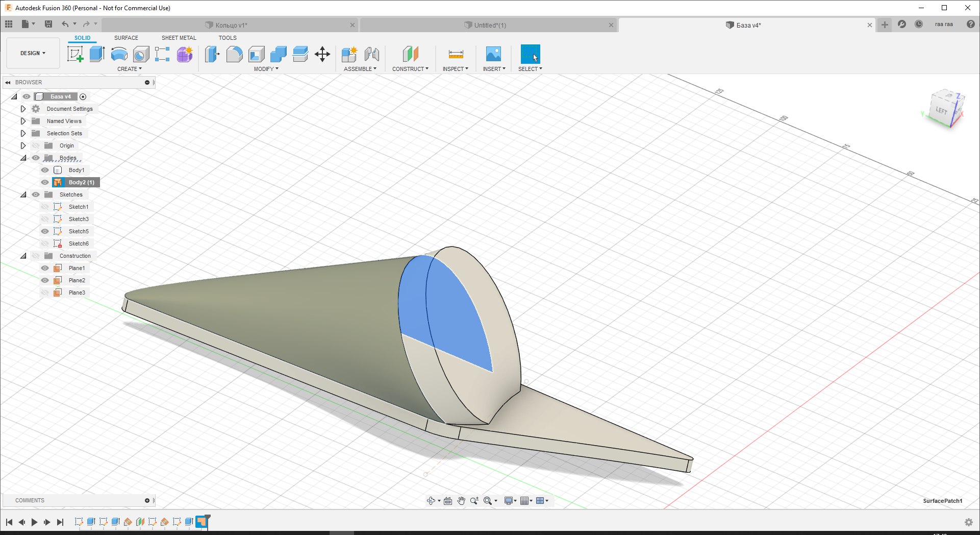980x535 pixels.
Task: Play the timeline
Action: pyautogui.click(x=34, y=522)
